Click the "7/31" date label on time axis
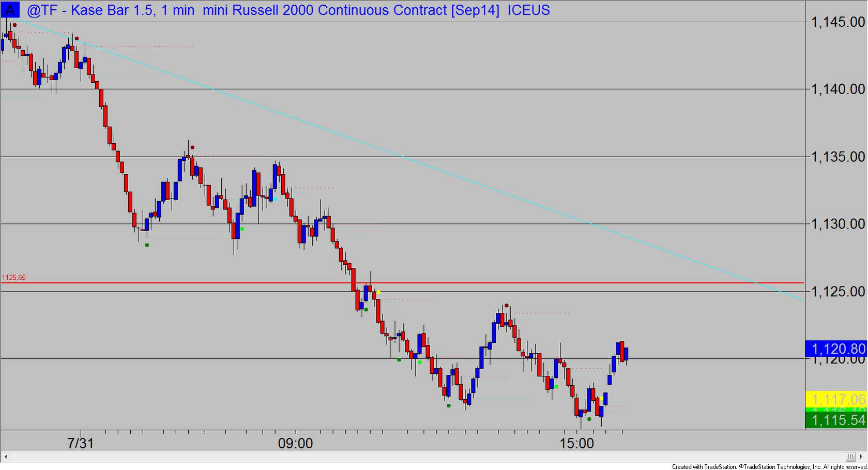 81,443
